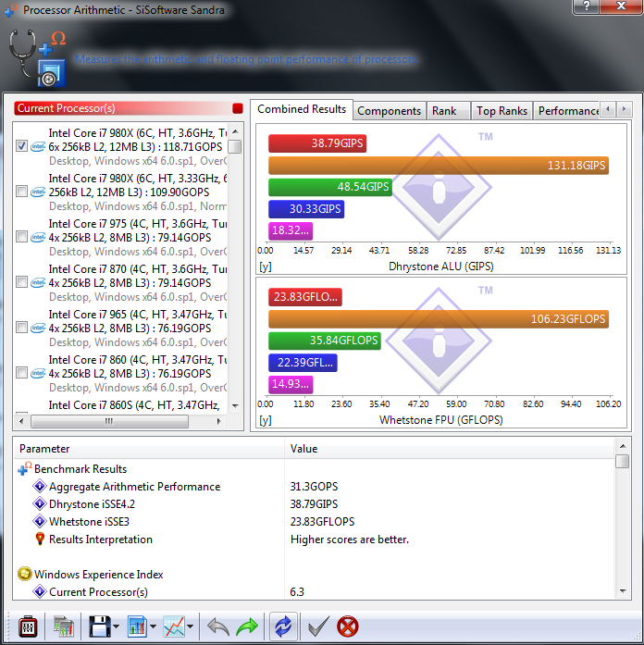The height and width of the screenshot is (645, 644).
Task: Click the Benchmark Results icon in parameter list
Action: point(25,469)
